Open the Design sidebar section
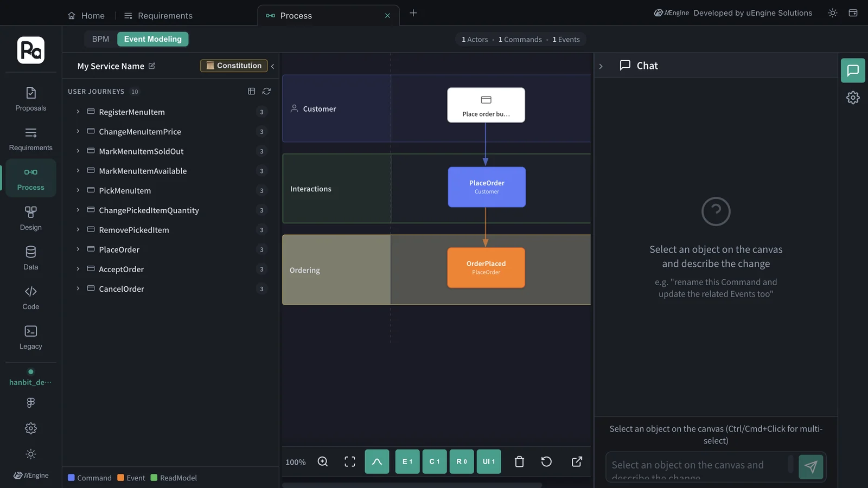 pos(31,219)
